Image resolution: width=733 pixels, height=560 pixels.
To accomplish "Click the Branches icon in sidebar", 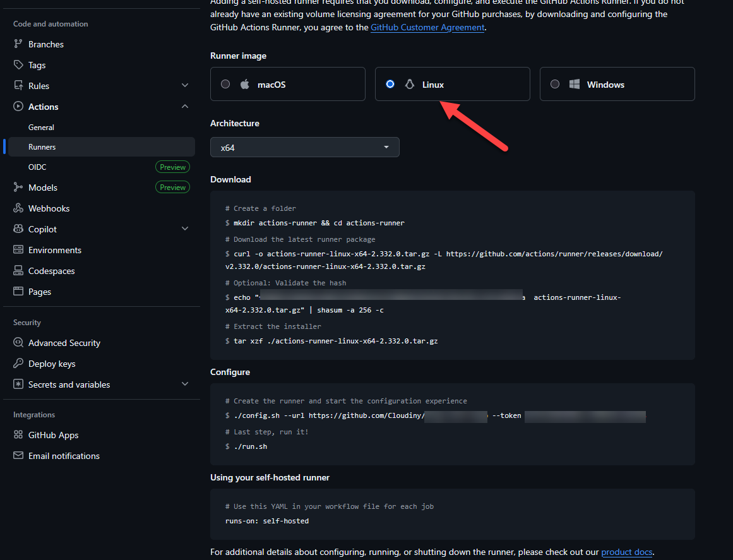I will 18,44.
